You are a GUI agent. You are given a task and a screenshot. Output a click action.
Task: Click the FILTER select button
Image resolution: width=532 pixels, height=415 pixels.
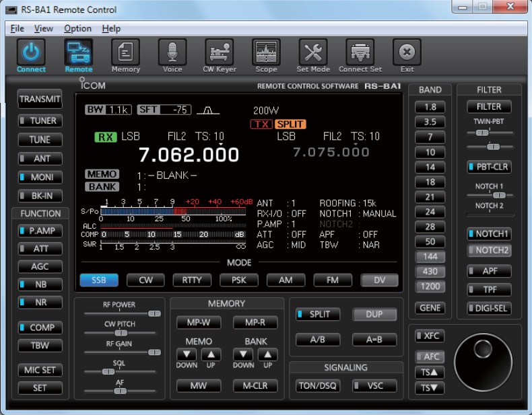[x=489, y=107]
